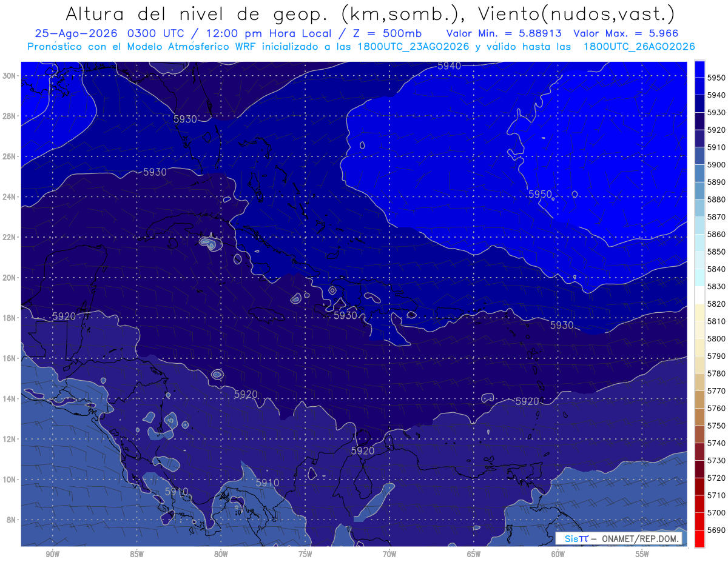Click the 5880 colorbar legend value
Image resolution: width=728 pixels, height=562 pixels.
coord(716,199)
